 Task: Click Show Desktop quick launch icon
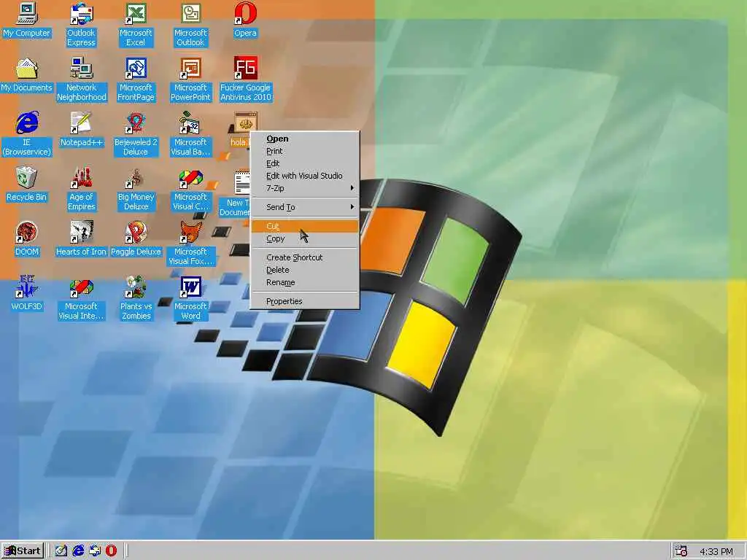(x=61, y=551)
